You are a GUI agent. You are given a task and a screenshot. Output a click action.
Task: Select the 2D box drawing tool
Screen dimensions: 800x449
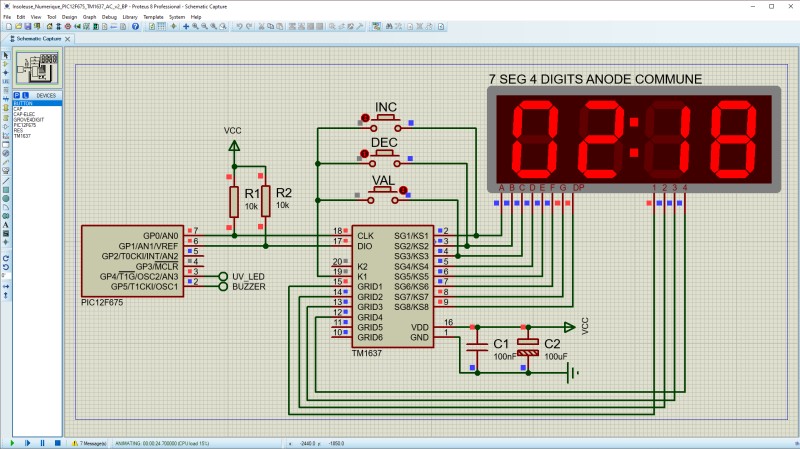point(6,190)
